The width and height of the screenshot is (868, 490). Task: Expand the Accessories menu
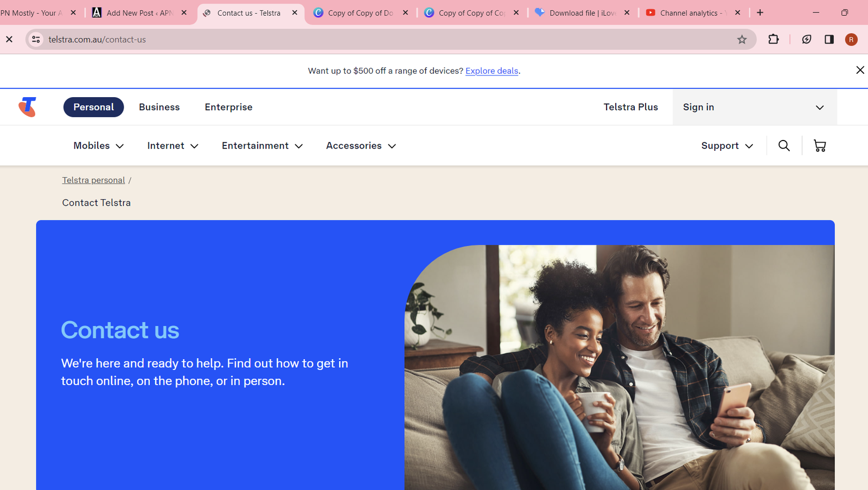(x=360, y=145)
